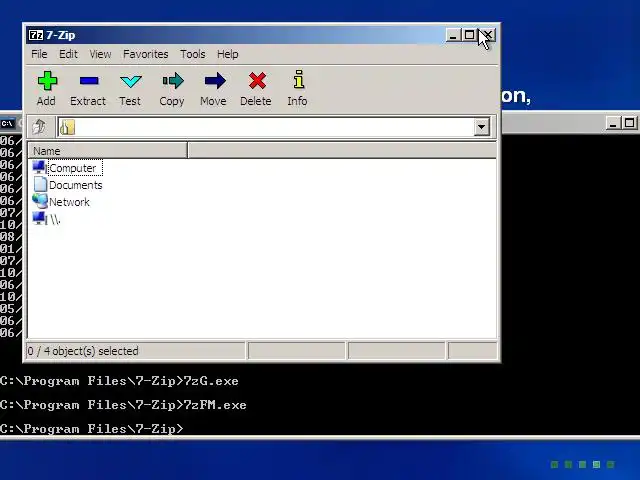Click the green Add plus icon
Viewport: 640px width, 480px height.
tap(47, 81)
